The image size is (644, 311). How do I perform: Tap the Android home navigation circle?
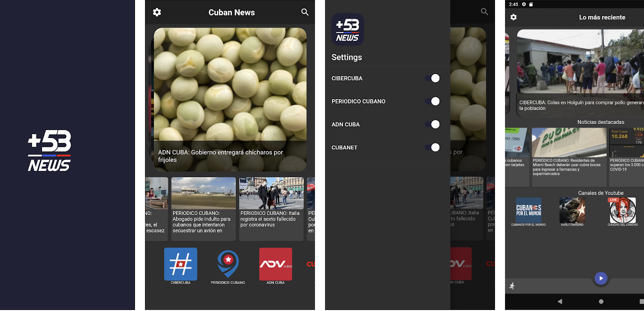[x=601, y=301]
